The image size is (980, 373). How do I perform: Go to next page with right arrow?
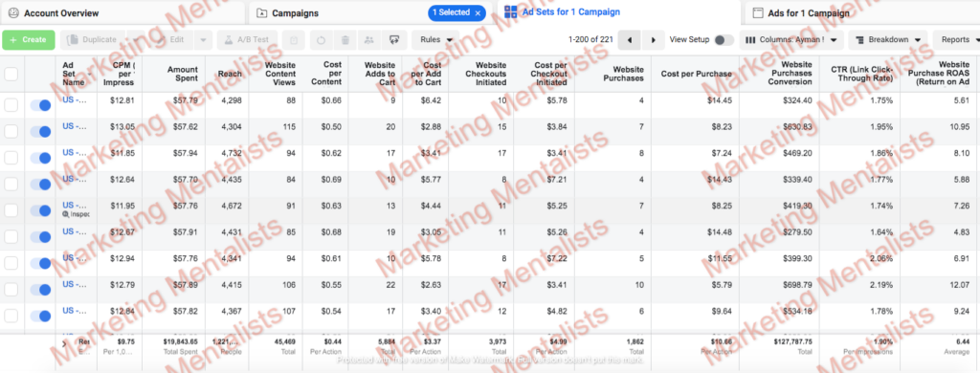click(x=653, y=40)
